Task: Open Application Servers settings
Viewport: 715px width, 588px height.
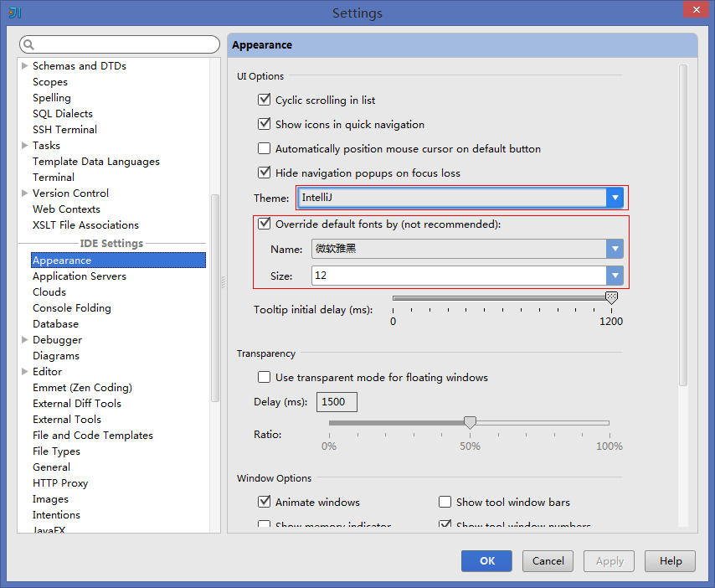Action: pos(80,276)
